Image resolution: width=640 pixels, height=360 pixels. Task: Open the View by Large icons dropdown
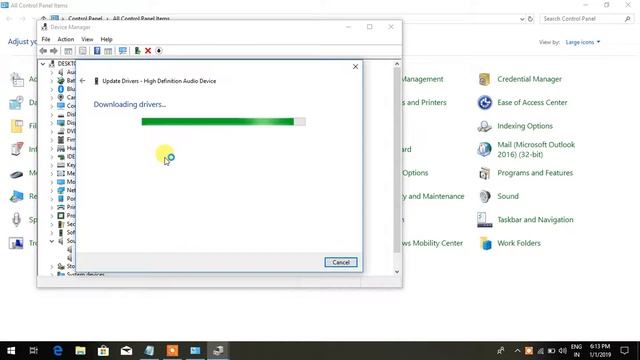[583, 42]
